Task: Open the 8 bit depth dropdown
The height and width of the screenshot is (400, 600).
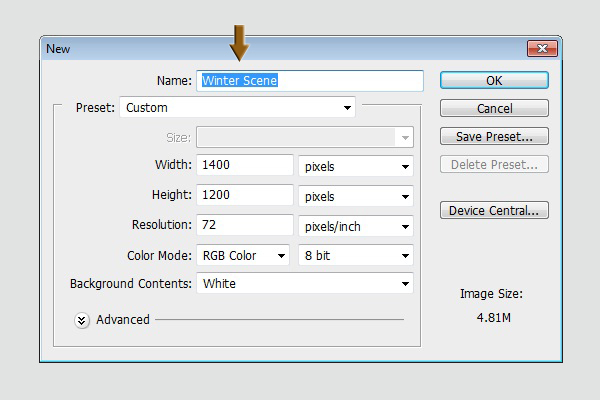Action: 356,255
